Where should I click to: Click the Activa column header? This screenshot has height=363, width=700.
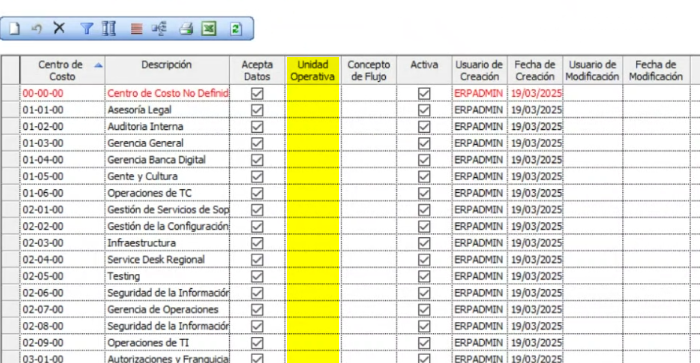click(x=424, y=70)
